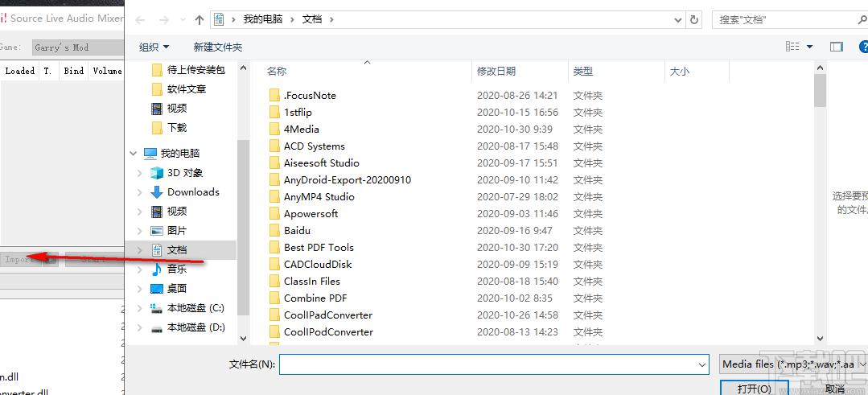Click the ACD Systems folder icon

click(x=274, y=146)
